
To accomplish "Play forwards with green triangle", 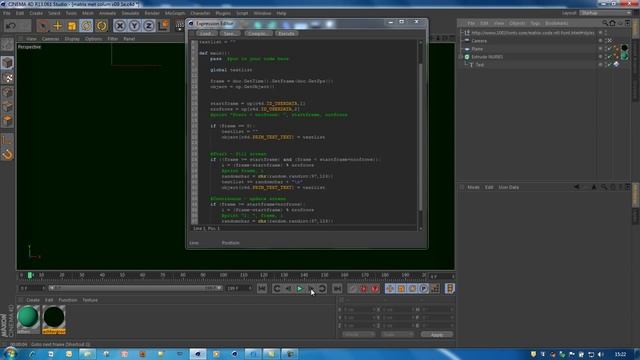I will (300, 289).
